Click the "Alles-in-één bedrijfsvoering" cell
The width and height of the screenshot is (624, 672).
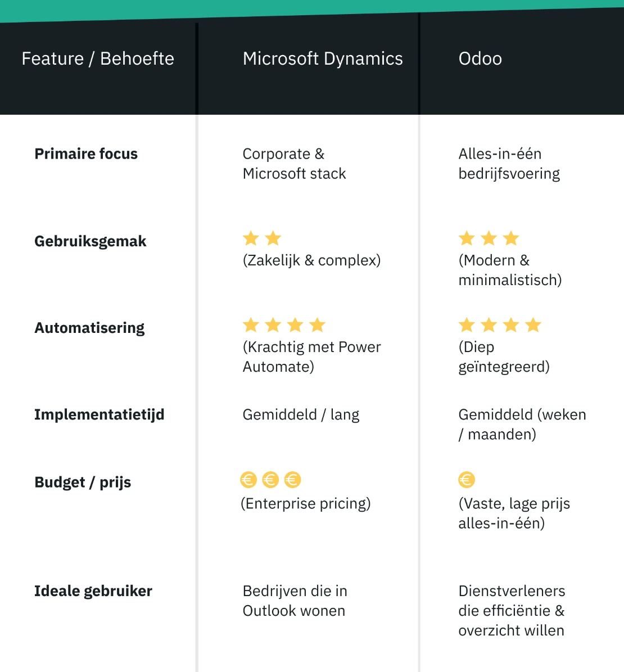509,164
